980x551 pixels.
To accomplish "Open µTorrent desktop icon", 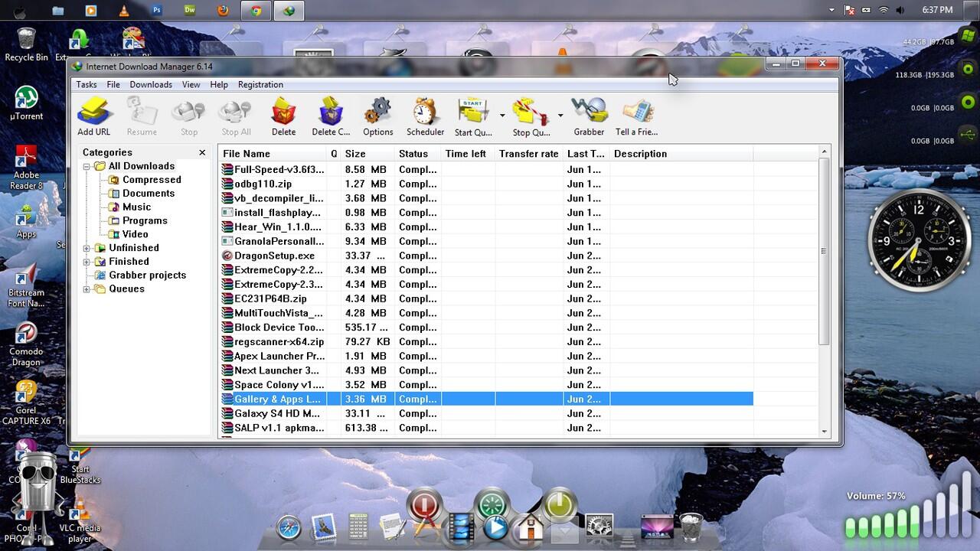I will [x=26, y=103].
